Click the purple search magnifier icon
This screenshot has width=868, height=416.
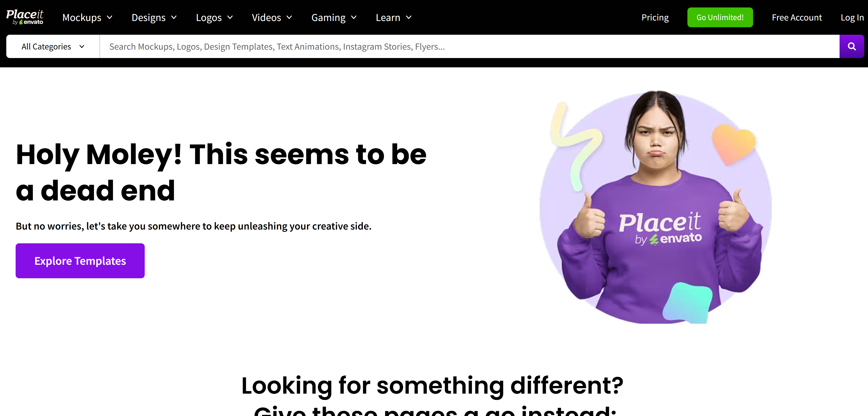(851, 47)
